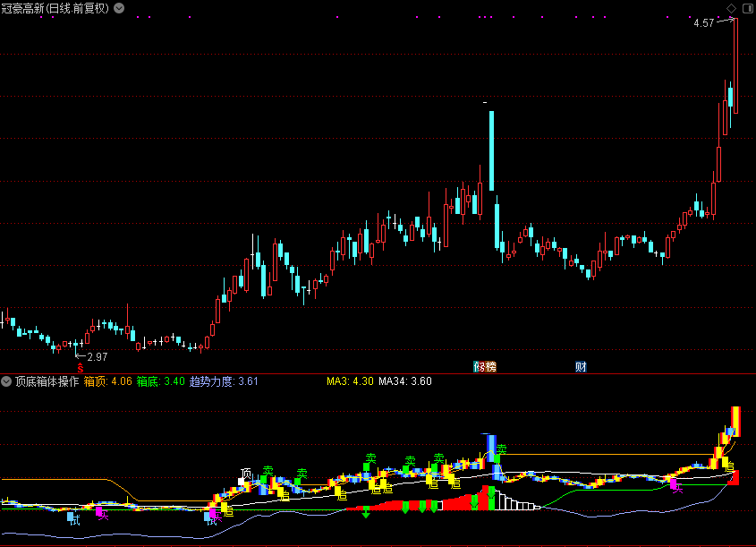Screen dimensions: 756x547
Task: Select the 箱底: 3.40 value
Action: coord(160,381)
